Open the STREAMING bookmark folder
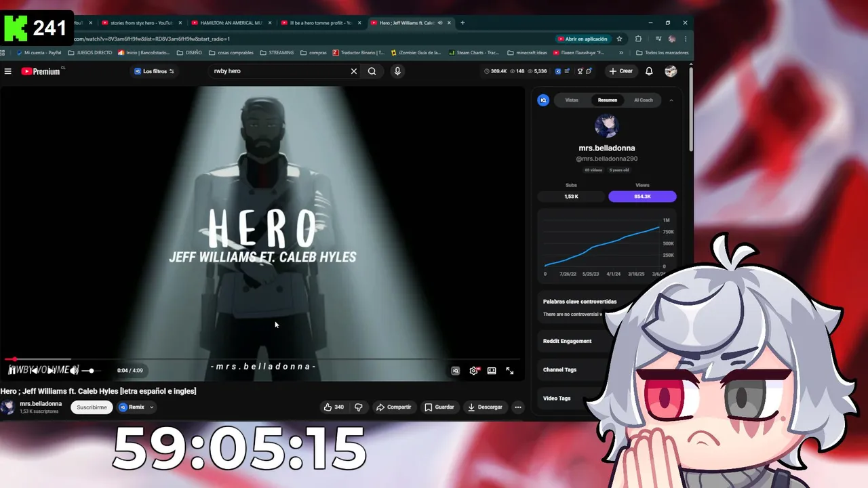868x488 pixels. 277,52
